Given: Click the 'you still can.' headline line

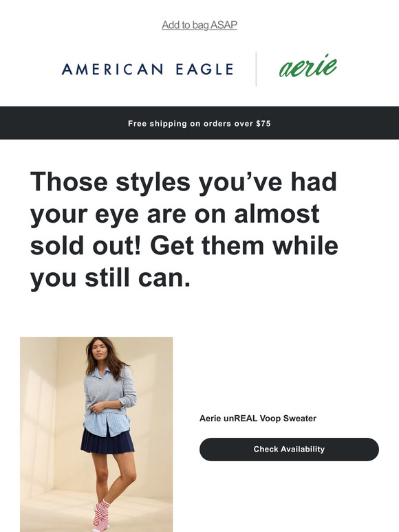Looking at the screenshot, I should point(110,278).
